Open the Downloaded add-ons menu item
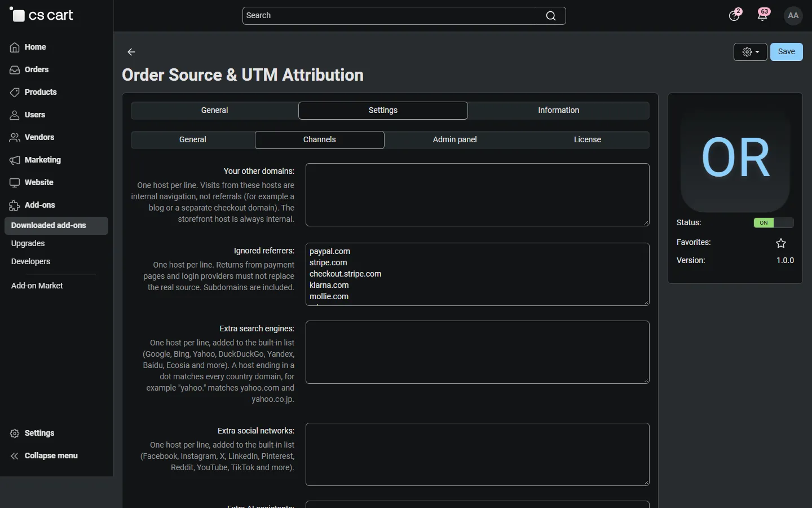 tap(56, 226)
